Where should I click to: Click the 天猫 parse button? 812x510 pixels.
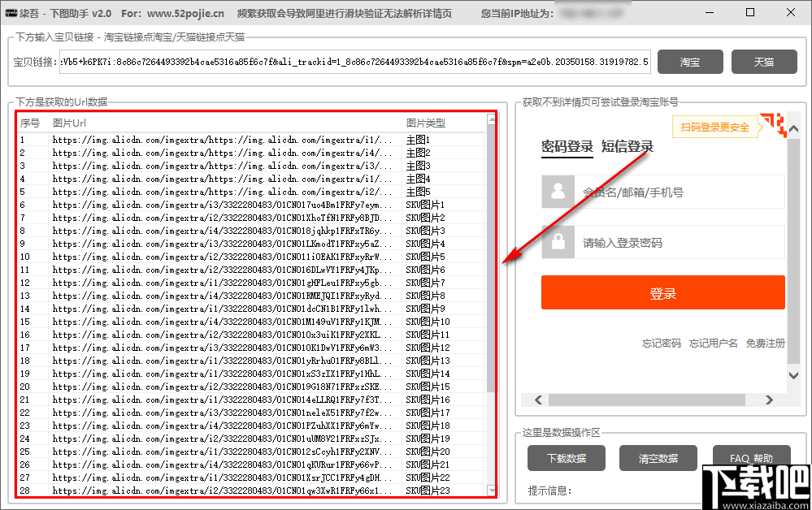pyautogui.click(x=764, y=62)
